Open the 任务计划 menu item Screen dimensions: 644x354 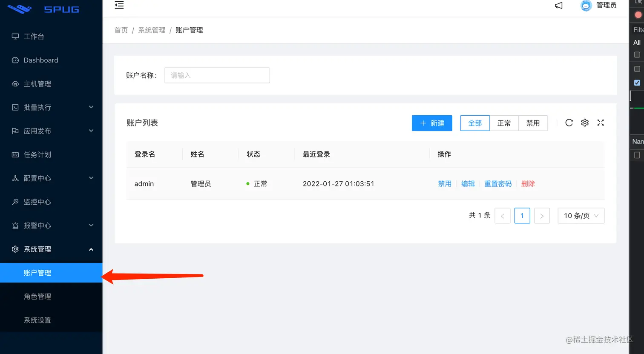pyautogui.click(x=51, y=155)
